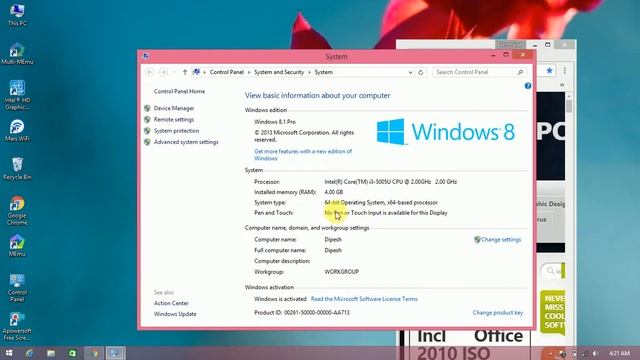Refresh the System window address bar
The image size is (640, 360).
coord(420,72)
